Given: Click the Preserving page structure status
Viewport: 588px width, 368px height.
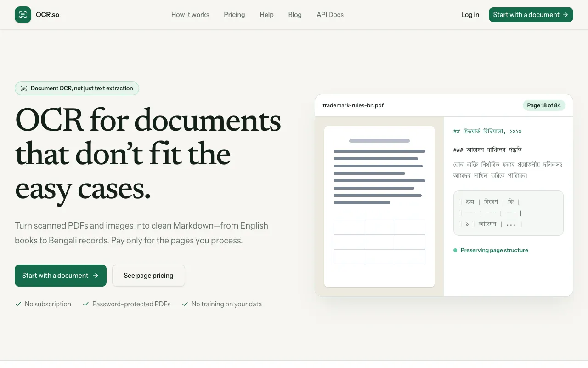Looking at the screenshot, I should click(x=491, y=250).
